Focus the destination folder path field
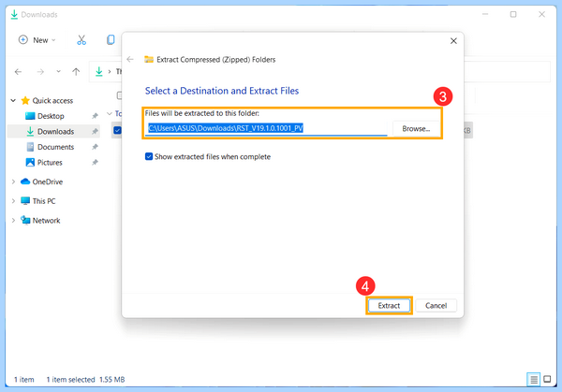The height and width of the screenshot is (392, 562). pos(267,128)
